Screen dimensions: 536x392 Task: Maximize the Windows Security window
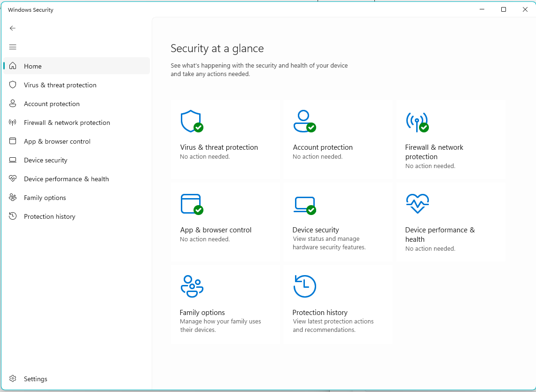504,9
